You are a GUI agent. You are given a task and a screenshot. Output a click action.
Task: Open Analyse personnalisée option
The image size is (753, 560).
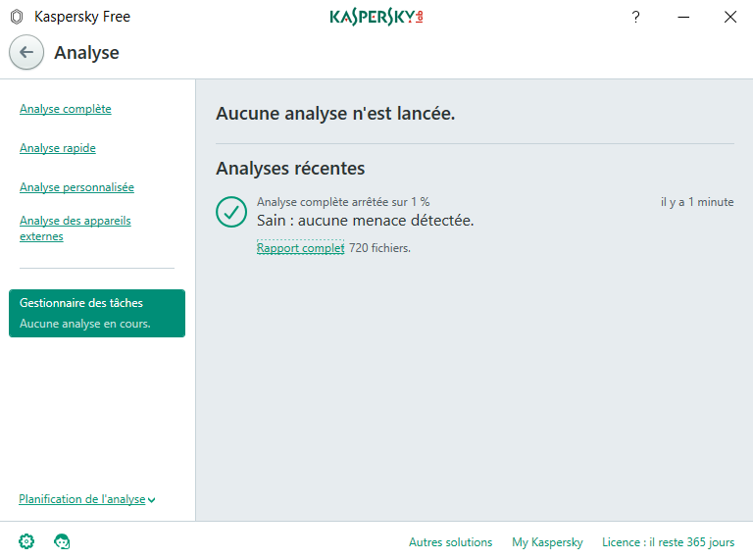coord(76,187)
